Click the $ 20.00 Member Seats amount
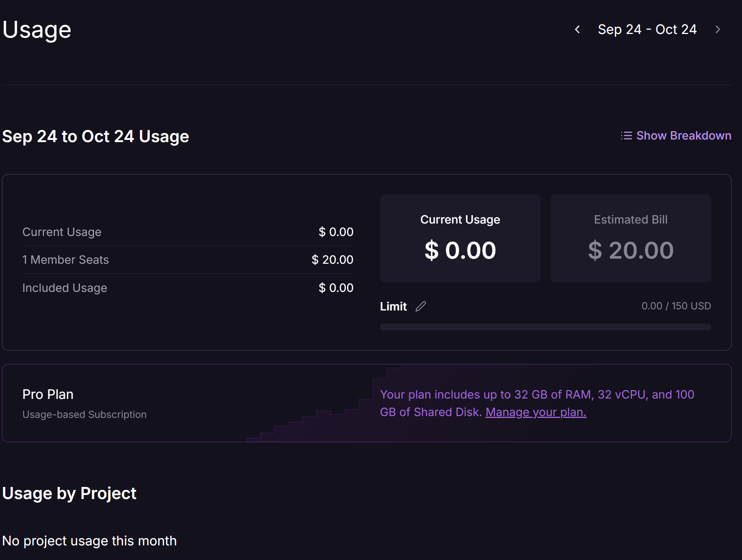 (332, 260)
